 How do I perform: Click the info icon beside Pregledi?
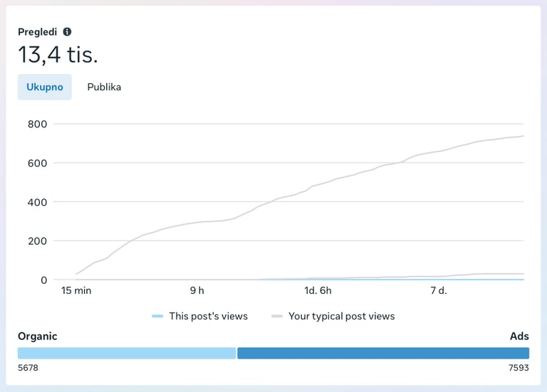[67, 32]
